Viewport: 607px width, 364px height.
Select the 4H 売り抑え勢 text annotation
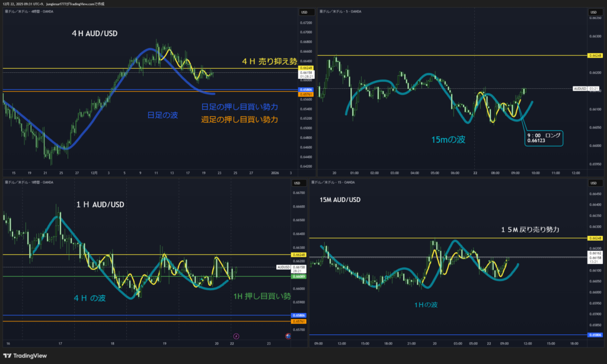pos(269,62)
